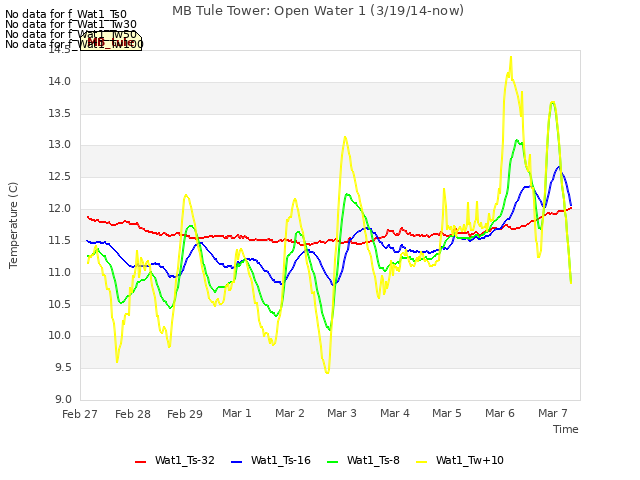Screen dimensions: 640x480
Task: Toggle the Wat1_Ts-8 legend entry
Action: click(x=363, y=460)
